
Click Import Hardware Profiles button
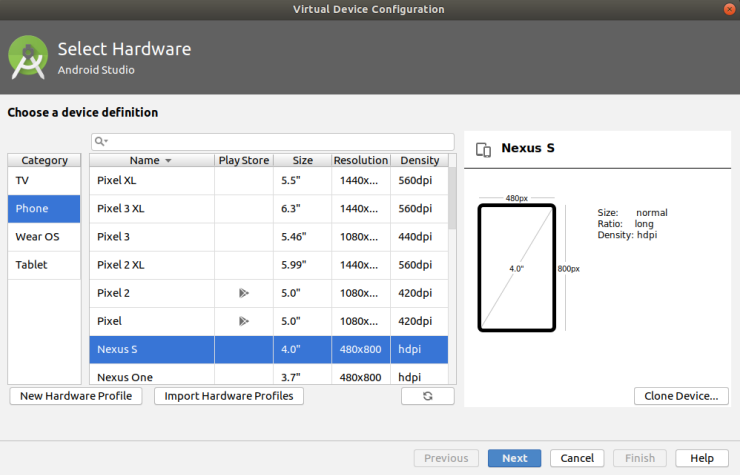(229, 396)
